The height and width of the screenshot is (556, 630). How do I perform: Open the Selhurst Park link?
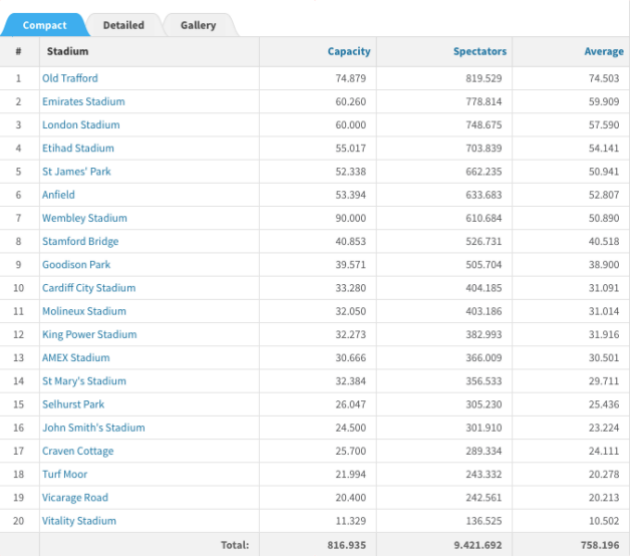pyautogui.click(x=73, y=405)
